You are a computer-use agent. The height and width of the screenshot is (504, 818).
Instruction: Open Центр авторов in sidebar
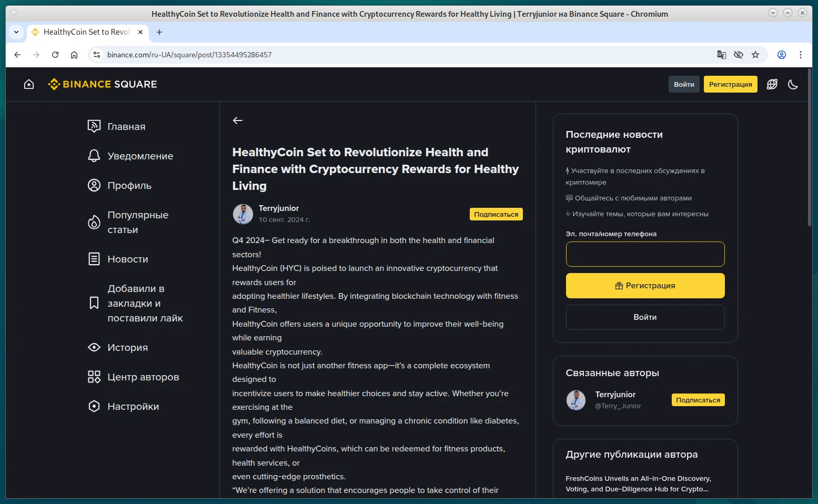click(143, 377)
